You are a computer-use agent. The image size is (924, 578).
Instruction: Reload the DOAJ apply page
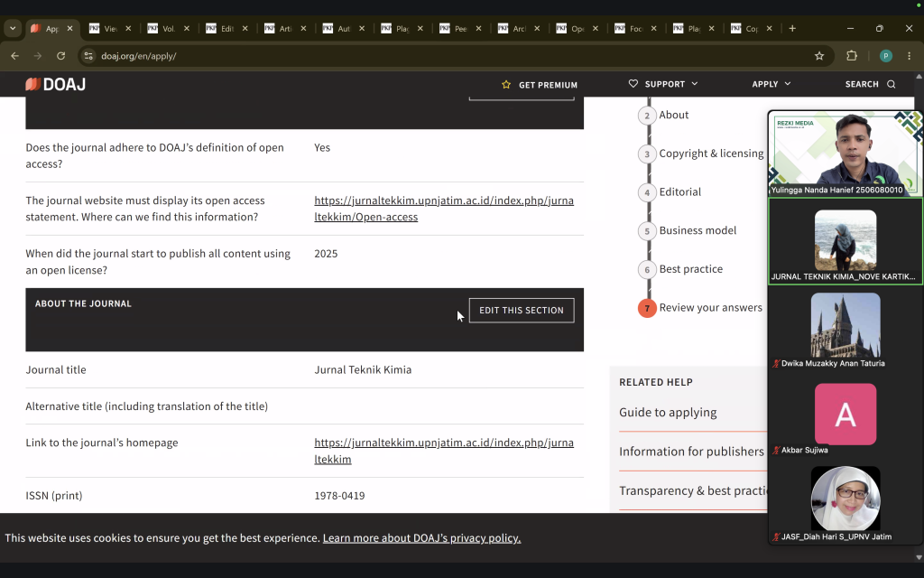click(60, 56)
